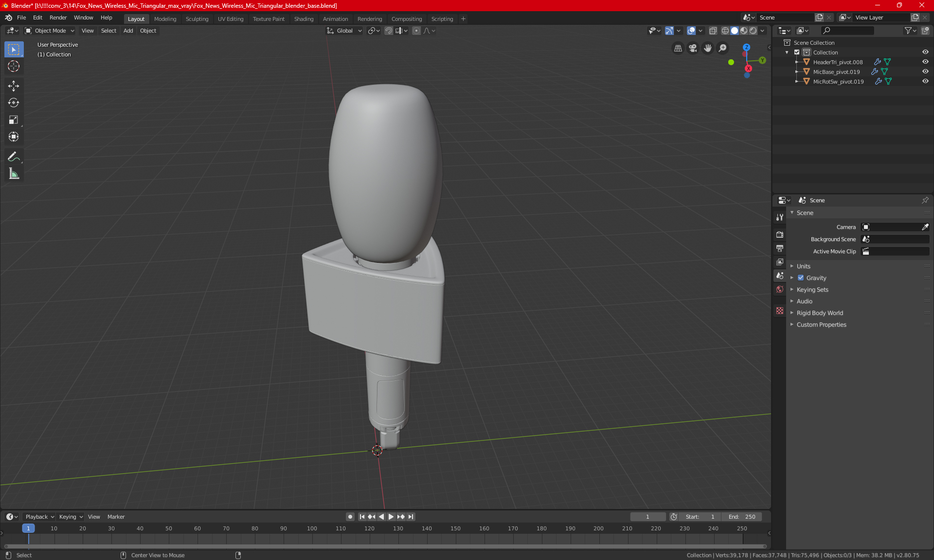Select the Transform tool
This screenshot has width=934, height=560.
14,137
